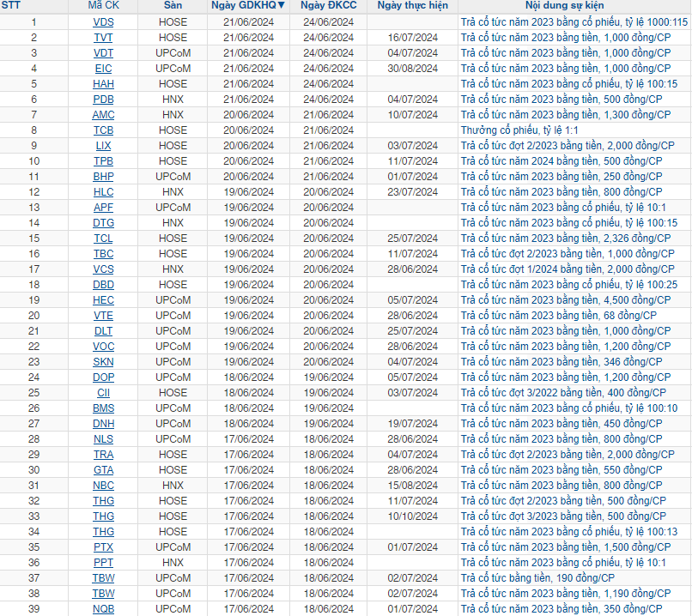Open the TRA stock code link
Viewport: 692px width, 616px height.
point(103,454)
